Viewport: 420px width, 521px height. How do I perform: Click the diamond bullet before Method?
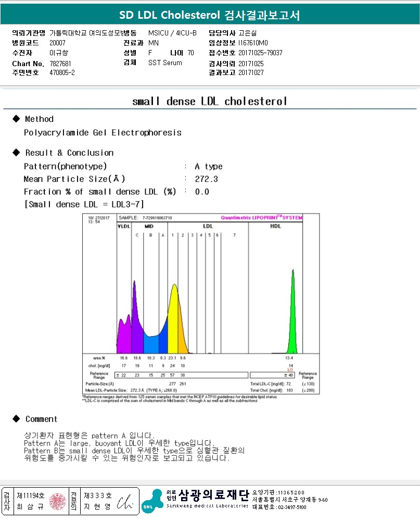16,119
